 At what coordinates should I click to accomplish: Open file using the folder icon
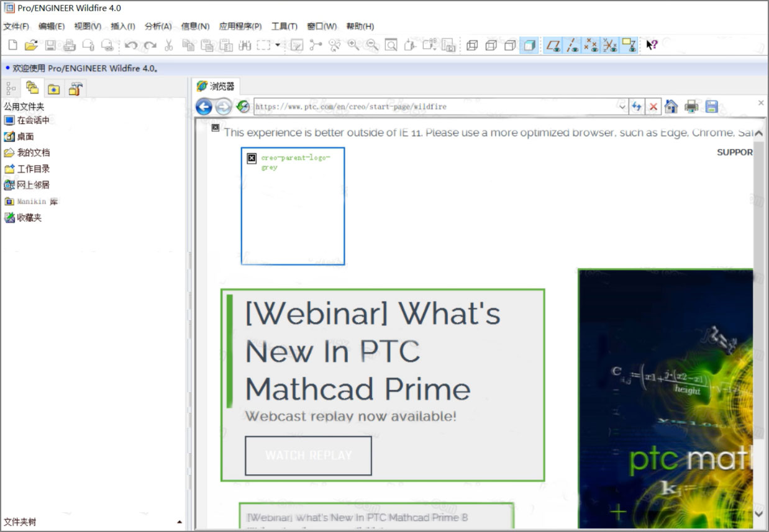(x=31, y=45)
